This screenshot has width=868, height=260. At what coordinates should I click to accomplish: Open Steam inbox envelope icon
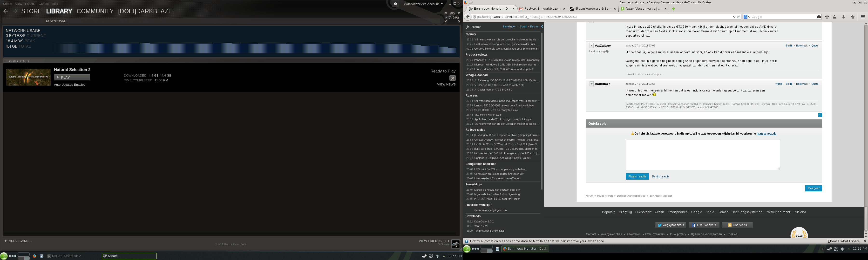point(396,4)
